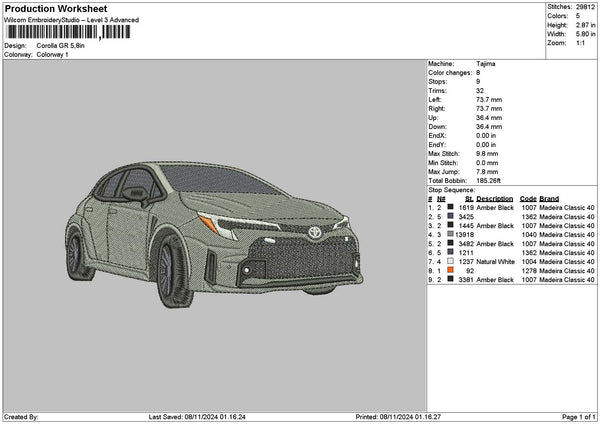This screenshot has height=424, width=600.
Task: Click stitch count 13918 in row 4
Action: click(x=465, y=235)
